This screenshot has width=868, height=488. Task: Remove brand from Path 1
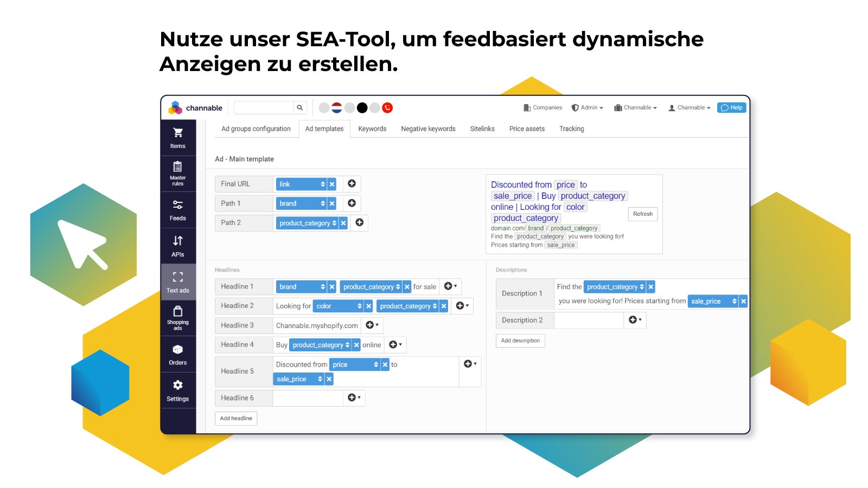[x=332, y=204]
